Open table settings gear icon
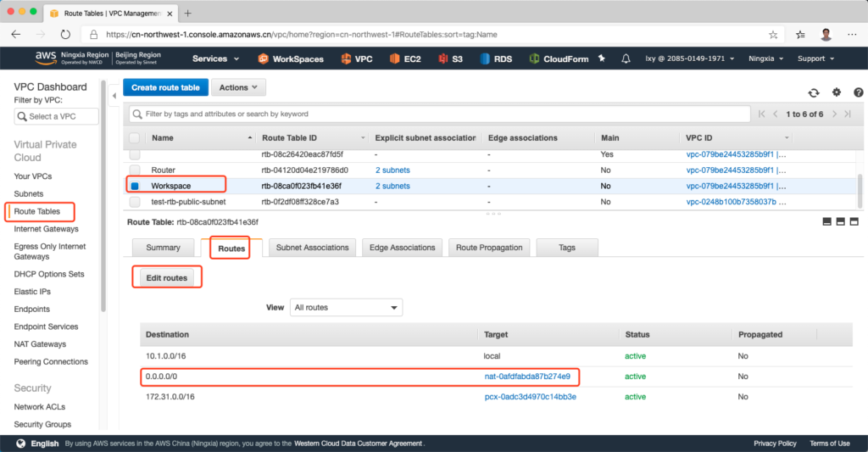The height and width of the screenshot is (452, 868). click(837, 92)
